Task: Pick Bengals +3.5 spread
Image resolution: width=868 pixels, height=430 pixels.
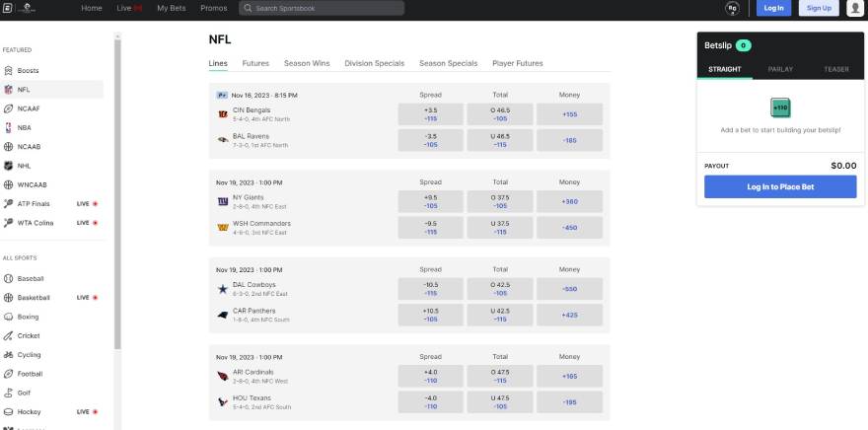Action: pos(431,114)
